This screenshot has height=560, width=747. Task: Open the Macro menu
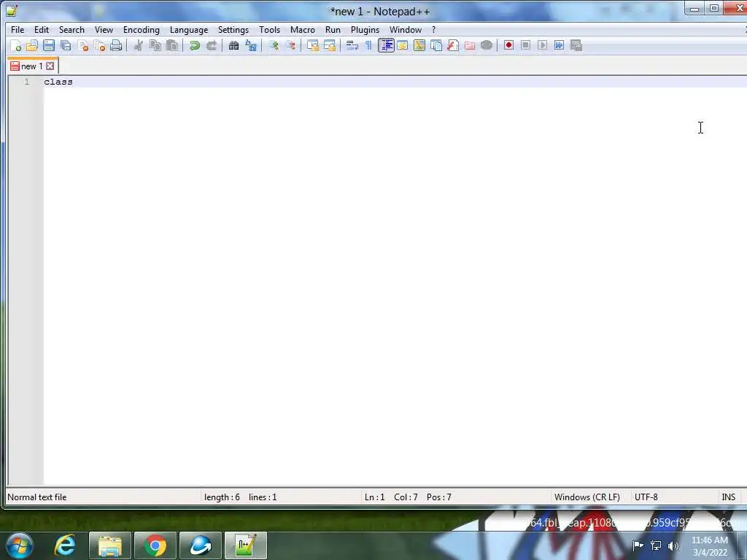point(303,29)
